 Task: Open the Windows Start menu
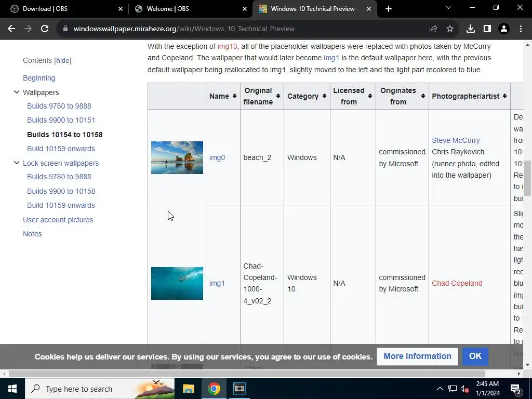tap(12, 389)
